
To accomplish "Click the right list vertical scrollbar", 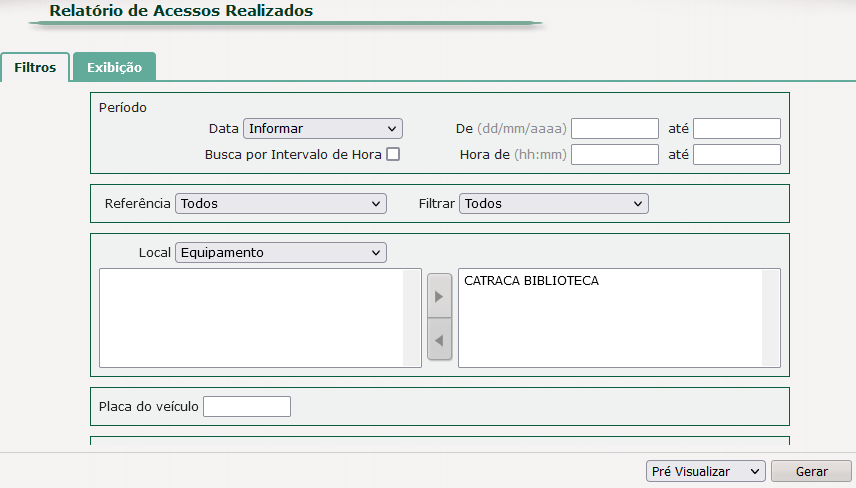I will (771, 318).
